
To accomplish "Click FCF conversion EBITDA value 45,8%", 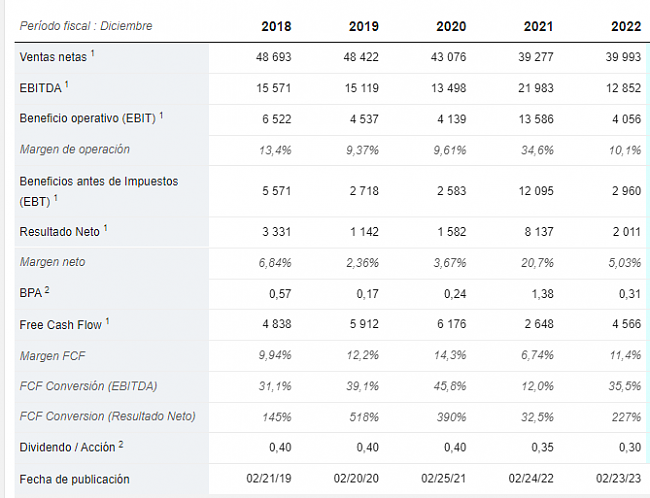I will (450, 386).
